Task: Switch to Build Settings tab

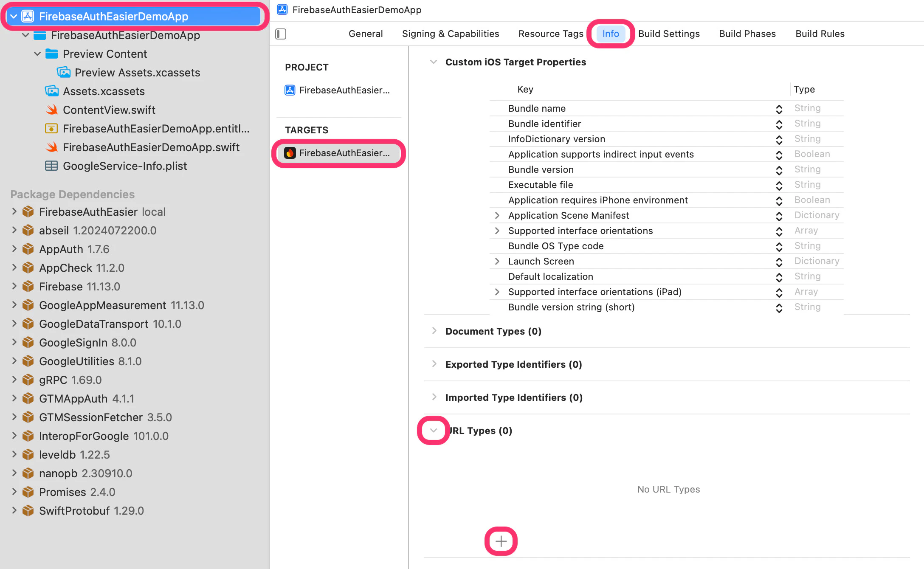Action: 669,34
